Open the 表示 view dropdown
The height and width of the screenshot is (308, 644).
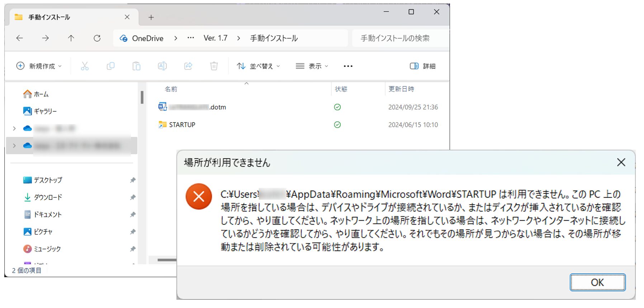point(312,66)
